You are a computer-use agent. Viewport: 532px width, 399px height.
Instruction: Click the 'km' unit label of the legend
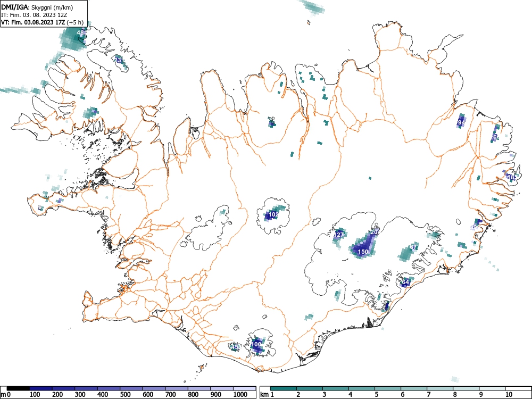264,395
